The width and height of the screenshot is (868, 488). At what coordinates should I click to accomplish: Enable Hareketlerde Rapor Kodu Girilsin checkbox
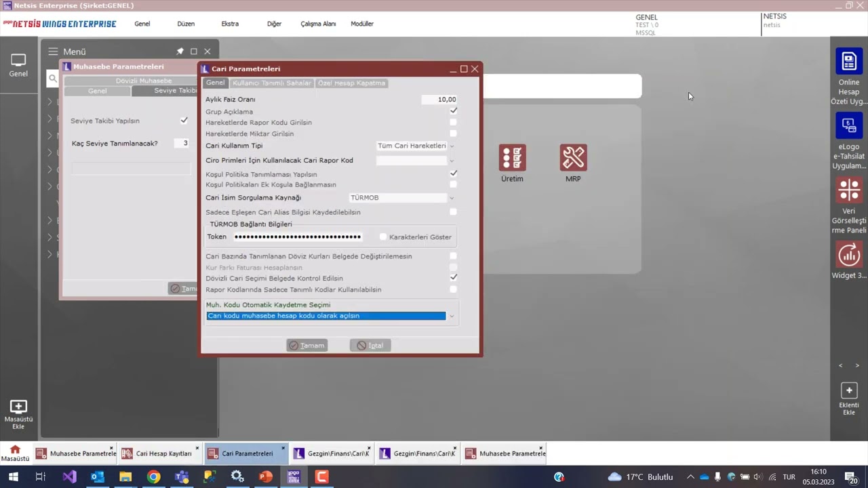coord(454,122)
